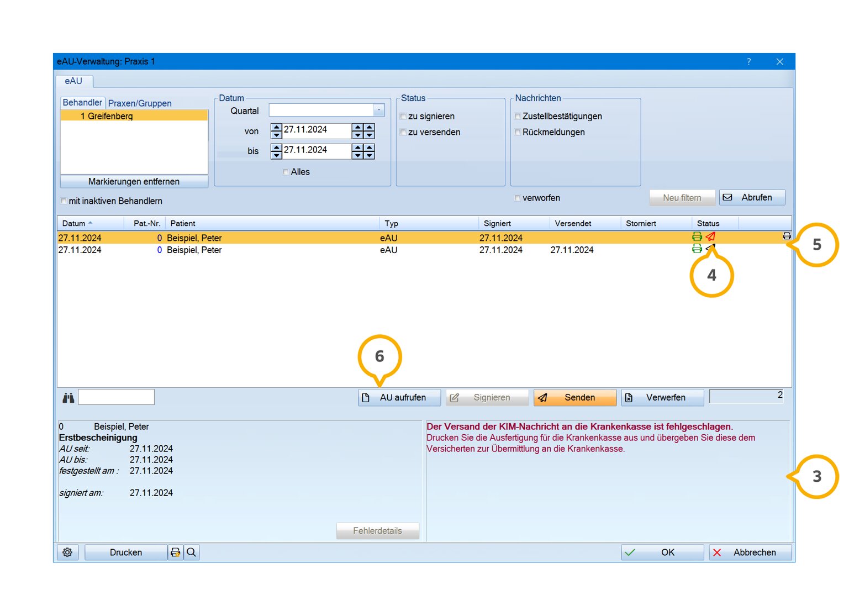This screenshot has height=616, width=849.
Task: Confirm with the OK button
Action: point(662,552)
